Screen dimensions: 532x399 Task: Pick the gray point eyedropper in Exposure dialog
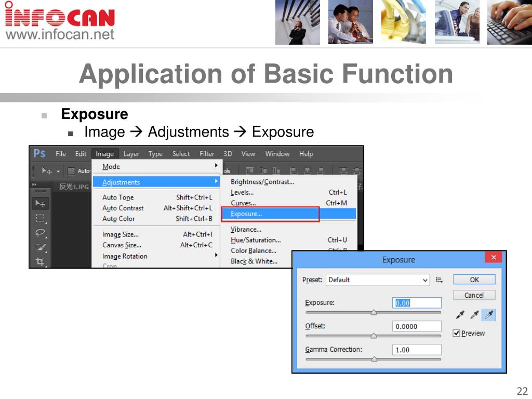474,315
